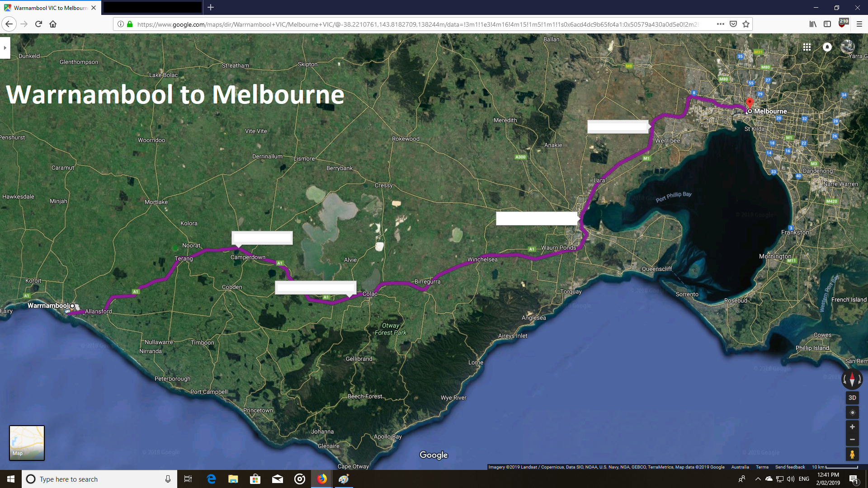The image size is (868, 488).
Task: Click the compass to reset north
Action: (852, 379)
